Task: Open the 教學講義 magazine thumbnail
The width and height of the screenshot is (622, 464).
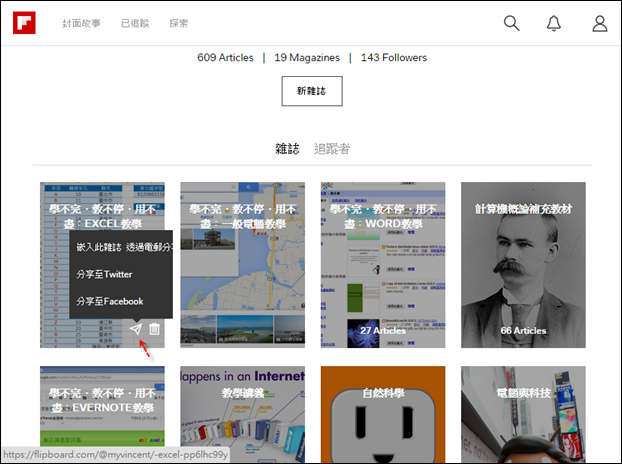Action: tap(243, 414)
